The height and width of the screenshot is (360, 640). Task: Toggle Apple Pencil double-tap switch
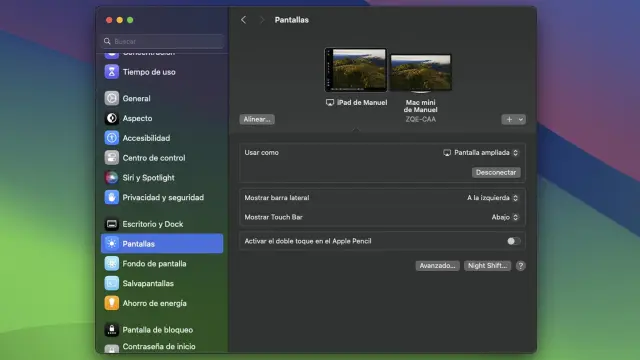click(x=513, y=241)
